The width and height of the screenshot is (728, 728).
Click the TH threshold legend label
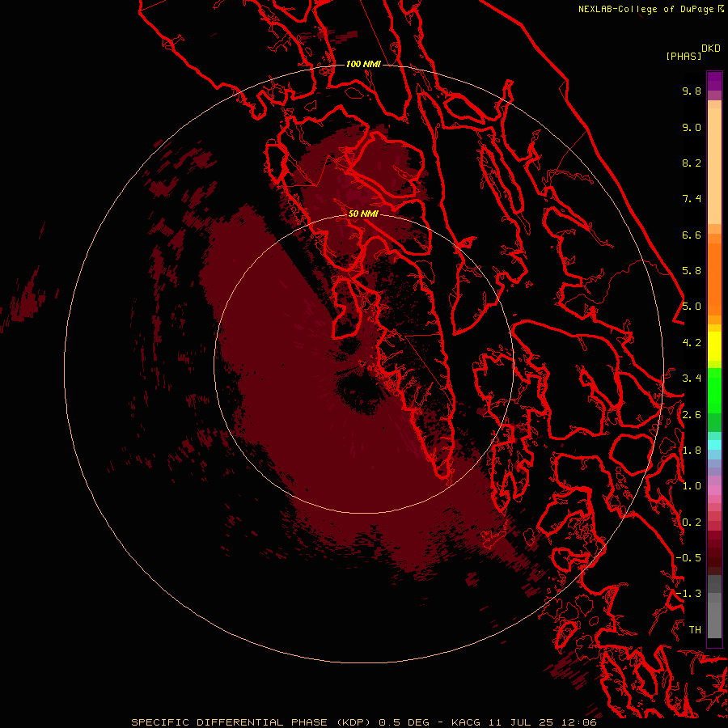click(x=695, y=630)
